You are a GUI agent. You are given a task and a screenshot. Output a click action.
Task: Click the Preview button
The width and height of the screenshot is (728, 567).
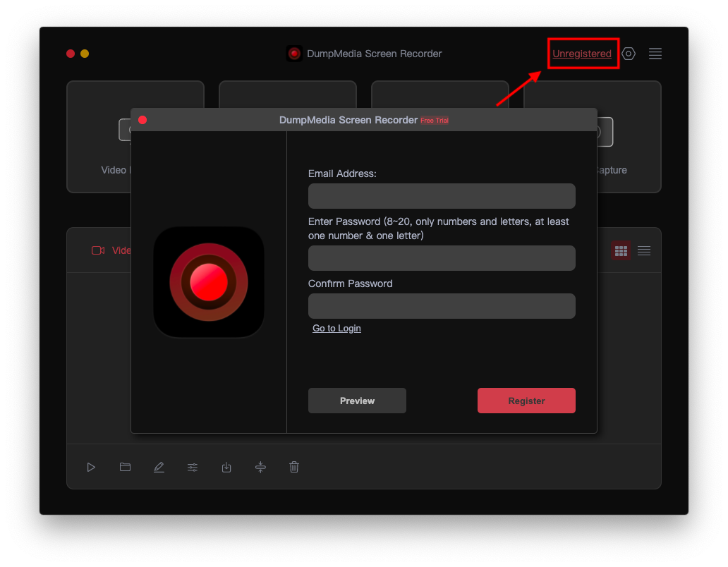coord(357,401)
